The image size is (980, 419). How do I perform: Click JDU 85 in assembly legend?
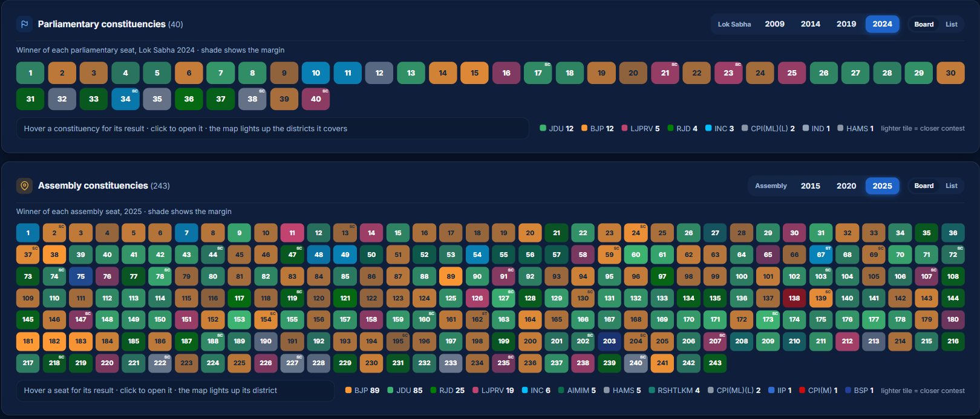pyautogui.click(x=405, y=390)
